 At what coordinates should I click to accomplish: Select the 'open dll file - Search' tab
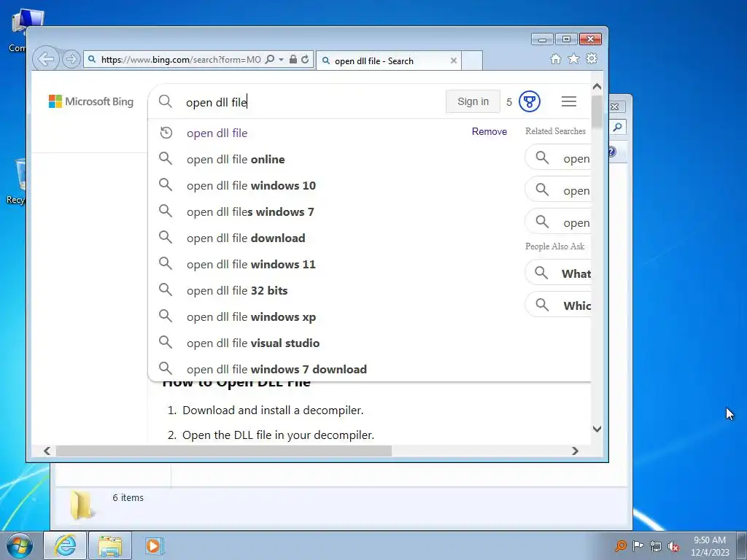pos(388,61)
